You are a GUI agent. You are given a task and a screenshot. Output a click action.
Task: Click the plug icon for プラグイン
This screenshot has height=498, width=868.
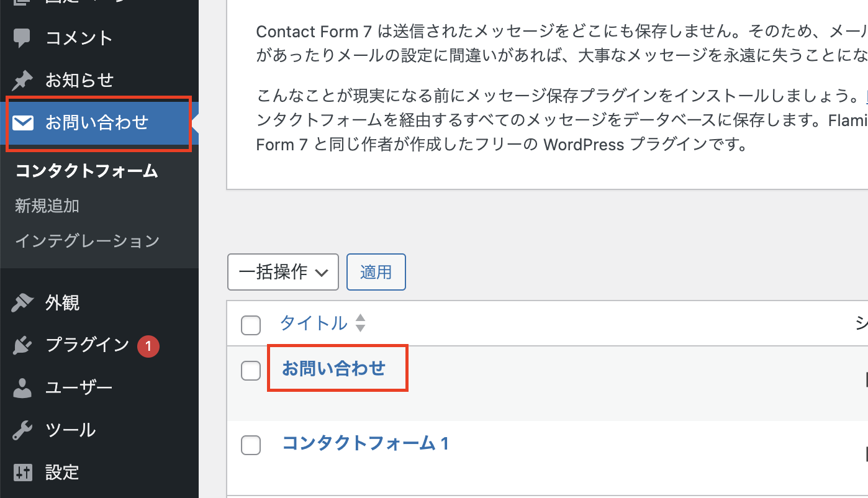[x=22, y=345]
